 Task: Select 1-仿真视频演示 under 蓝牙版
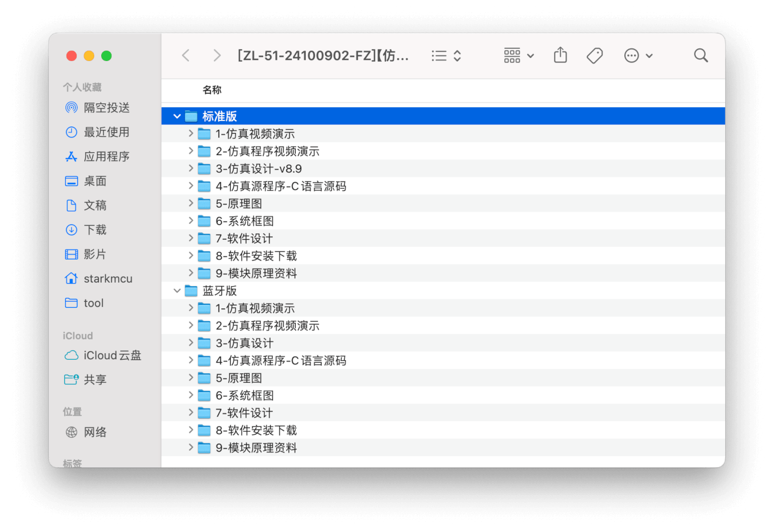coord(443,308)
